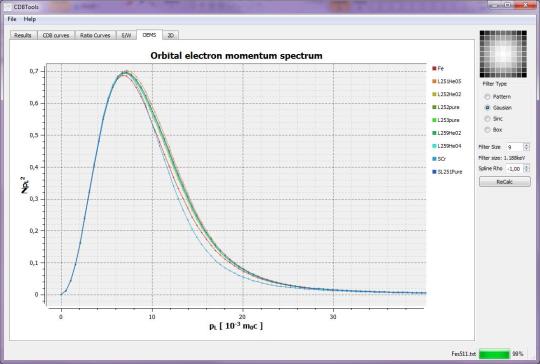Click the L252He02 legend color swatch
Viewport: 540px width, 364px height.
[434, 94]
